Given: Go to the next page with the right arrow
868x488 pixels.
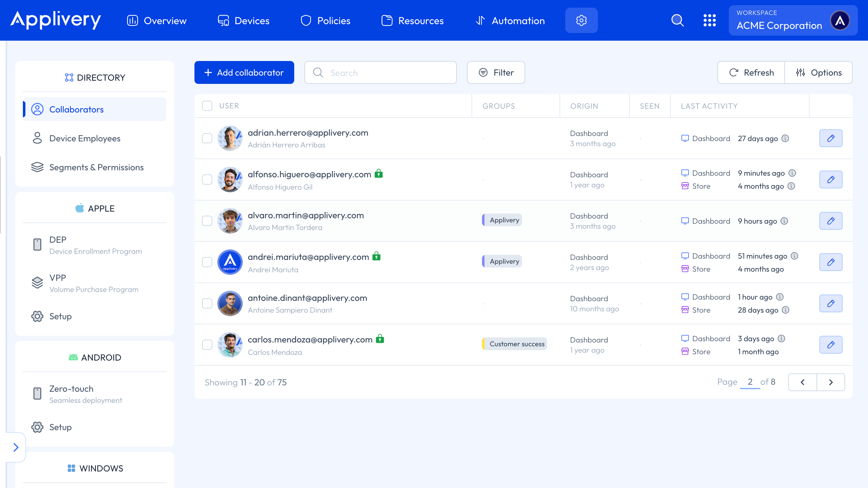Looking at the screenshot, I should [x=831, y=382].
